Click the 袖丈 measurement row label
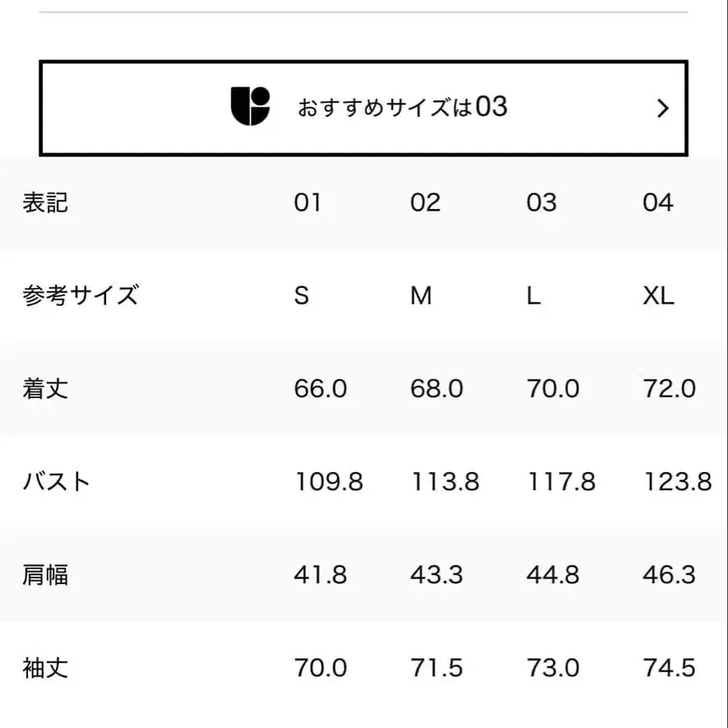This screenshot has width=728, height=728. pyautogui.click(x=45, y=668)
